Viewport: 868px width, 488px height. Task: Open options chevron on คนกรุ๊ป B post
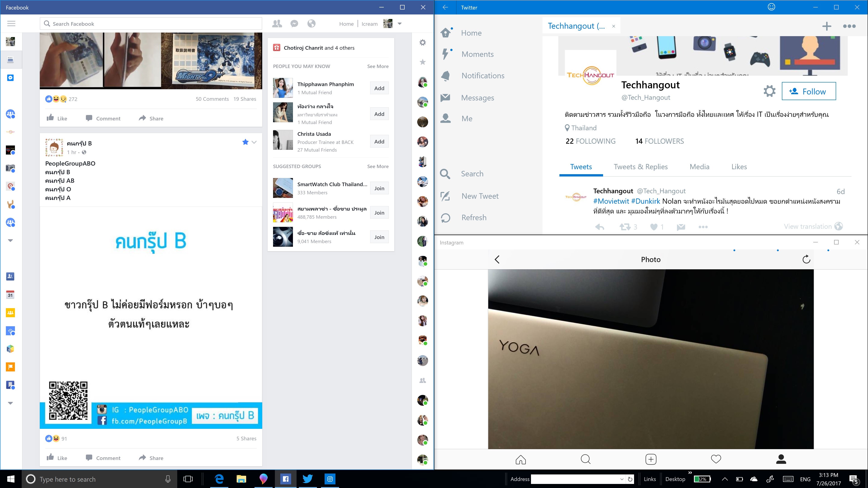(x=254, y=142)
